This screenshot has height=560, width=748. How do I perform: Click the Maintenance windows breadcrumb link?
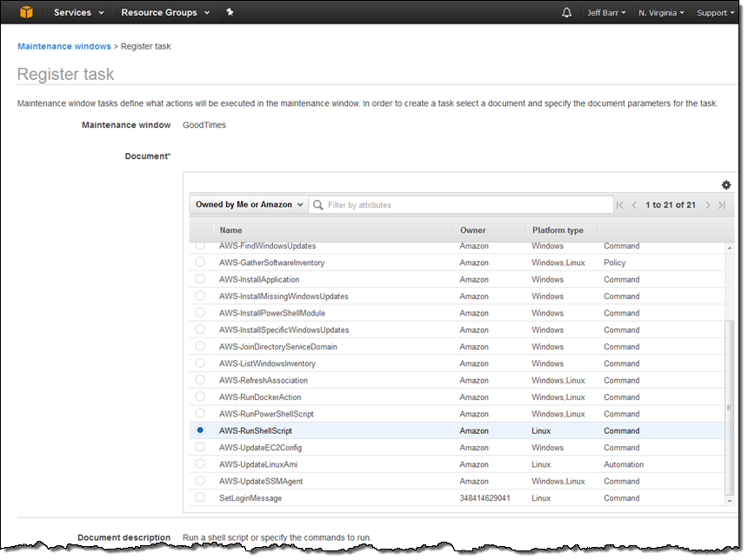[x=64, y=46]
